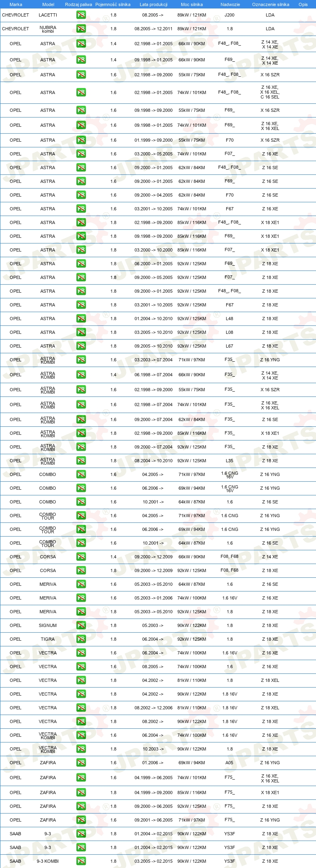Select the fuel icon in the Astra F67 Z 18 XE row
The image size is (316, 868).
[x=81, y=305]
